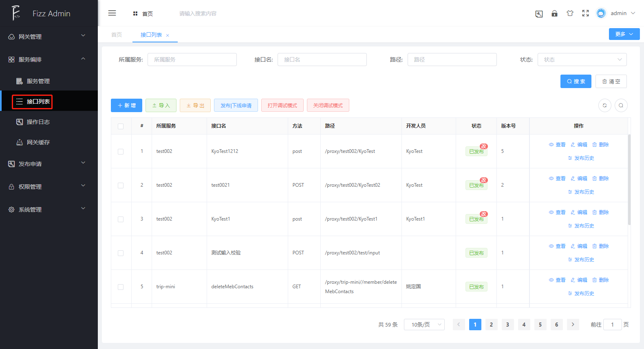
Task: Expand the 系统管理 sidebar menu
Action: (x=49, y=210)
